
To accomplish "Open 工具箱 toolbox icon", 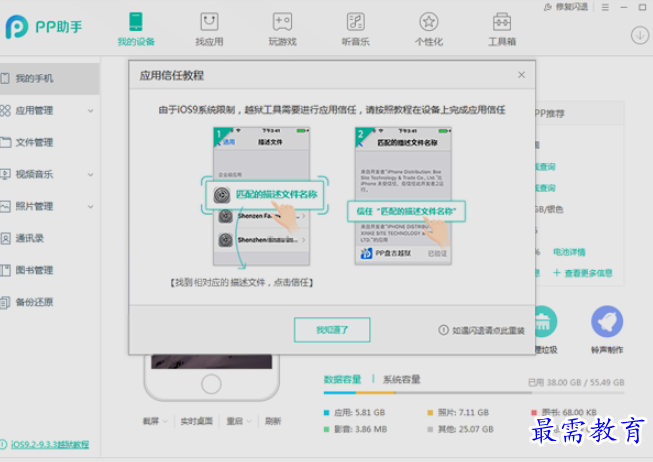I will [502, 22].
